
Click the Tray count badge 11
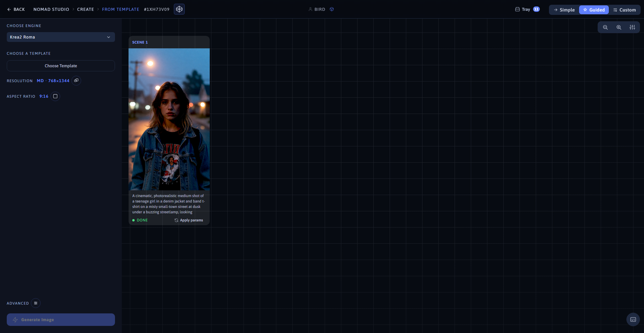tap(536, 9)
